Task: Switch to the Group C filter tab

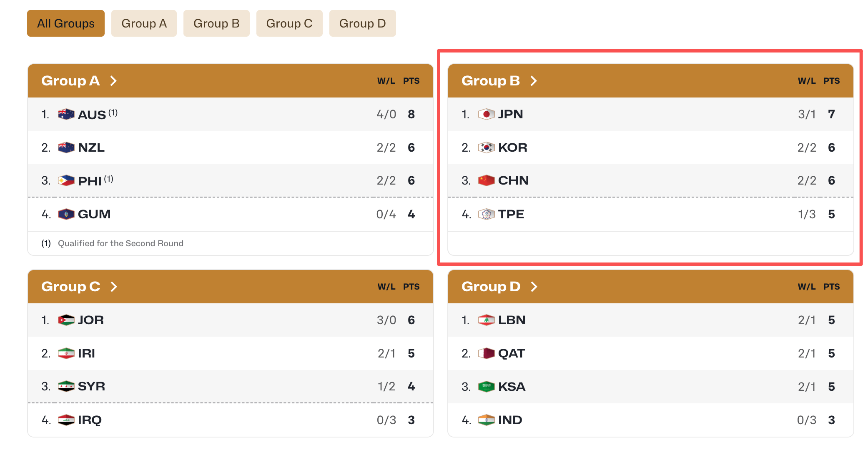Action: pos(289,23)
